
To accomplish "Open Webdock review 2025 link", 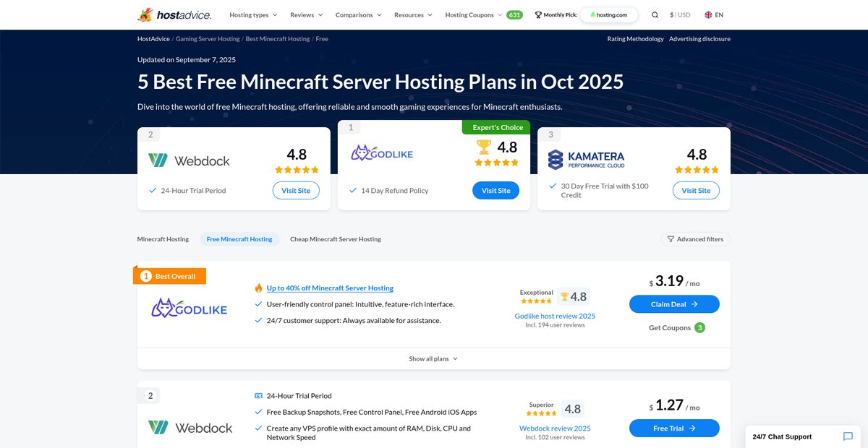I will (555, 428).
